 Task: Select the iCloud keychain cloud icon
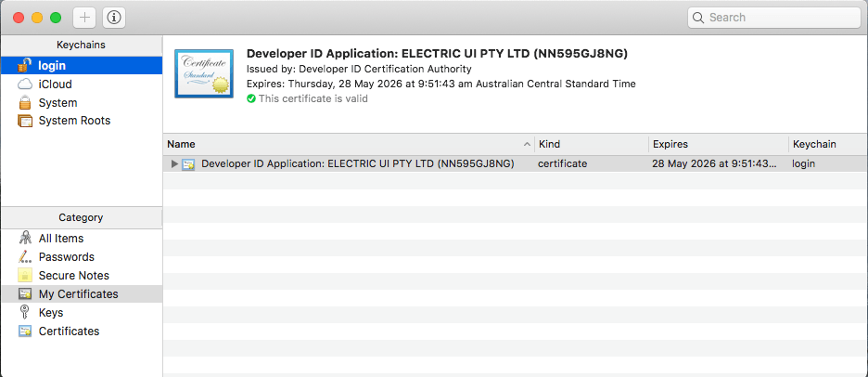(x=25, y=84)
